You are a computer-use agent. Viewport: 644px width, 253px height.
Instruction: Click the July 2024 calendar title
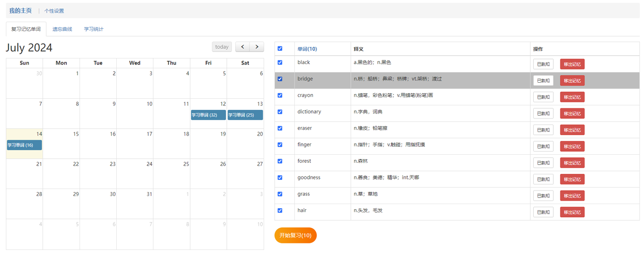coord(29,48)
